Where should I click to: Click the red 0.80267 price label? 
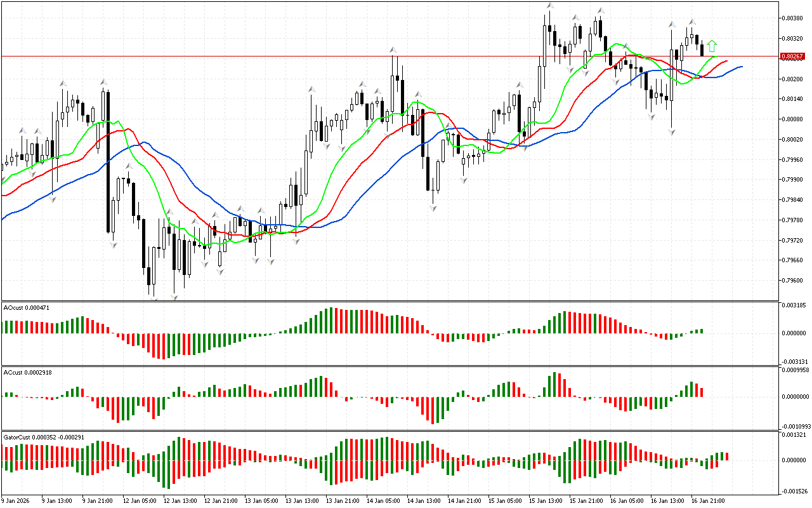click(x=792, y=57)
